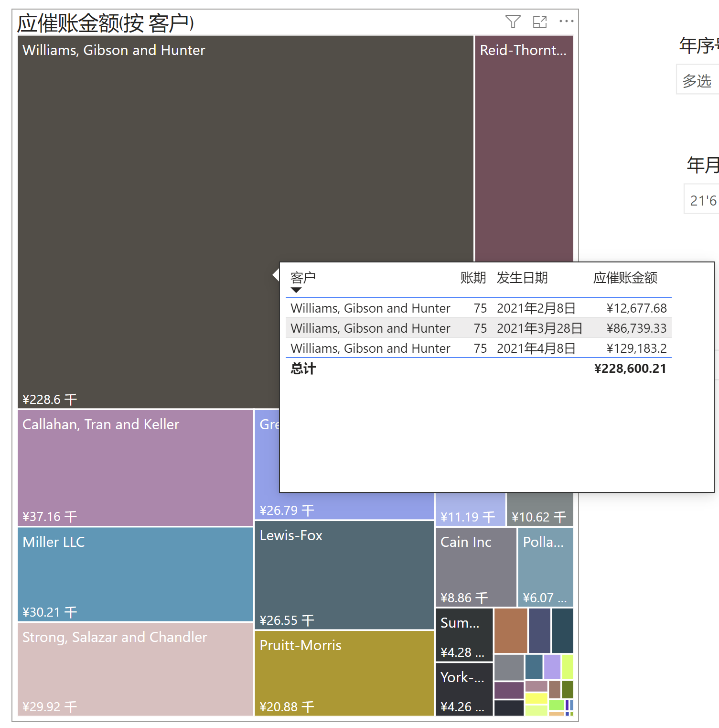Open the 21'6 year-month slicer dropdown
Screen dimensions: 719x728
point(702,199)
